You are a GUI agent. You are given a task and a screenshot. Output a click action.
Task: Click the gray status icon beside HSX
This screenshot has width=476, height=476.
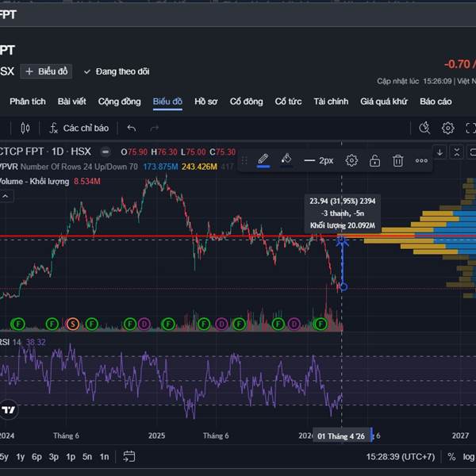point(106,152)
